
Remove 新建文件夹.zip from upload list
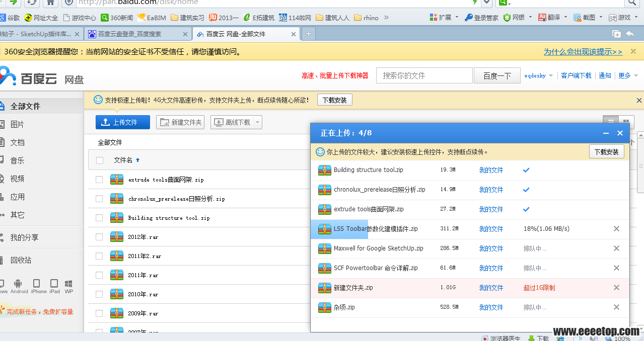(616, 288)
